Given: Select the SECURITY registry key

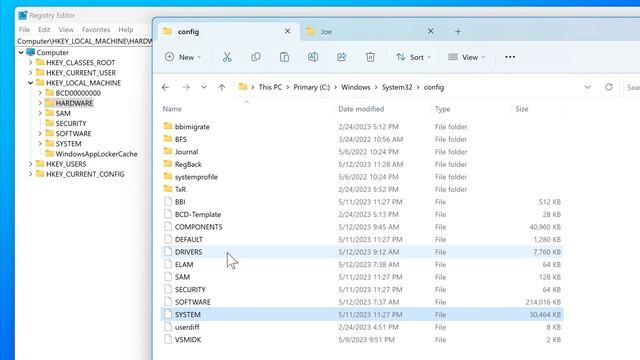Looking at the screenshot, I should [x=71, y=123].
